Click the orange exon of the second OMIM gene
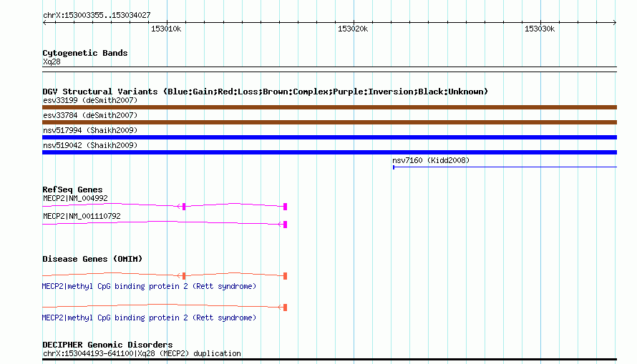This screenshot has width=637, height=364. click(285, 308)
